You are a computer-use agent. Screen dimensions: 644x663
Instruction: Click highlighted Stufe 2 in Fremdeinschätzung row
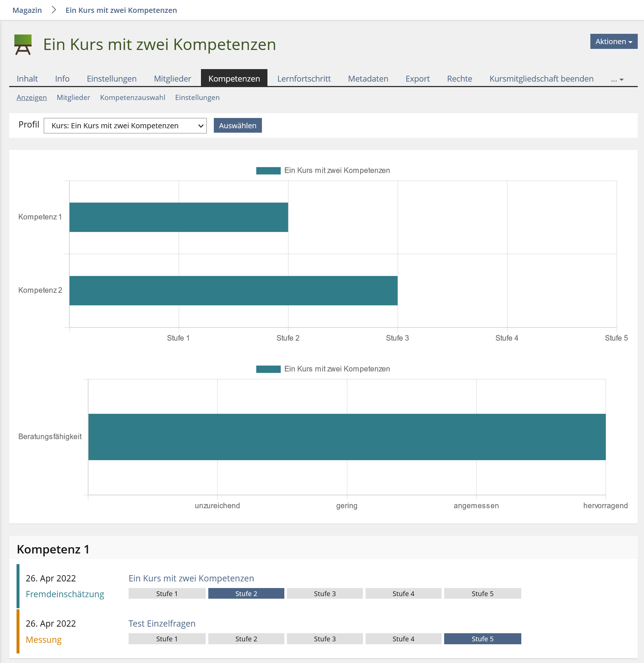tap(246, 594)
